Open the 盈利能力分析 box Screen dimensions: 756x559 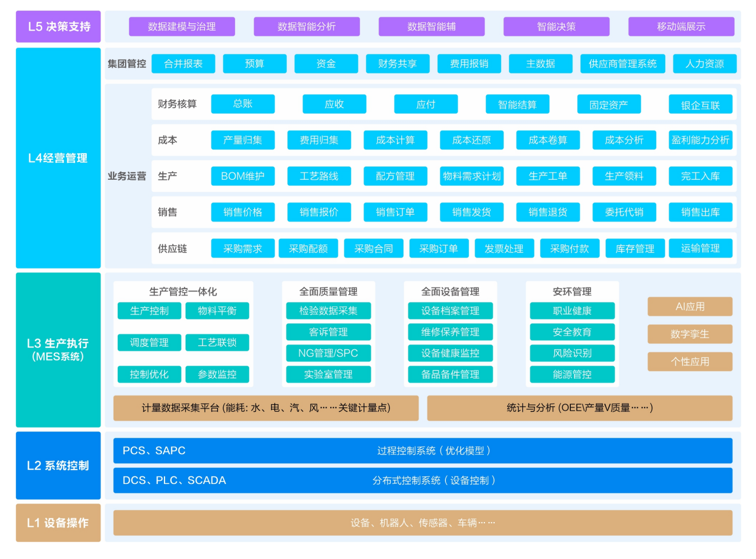700,140
